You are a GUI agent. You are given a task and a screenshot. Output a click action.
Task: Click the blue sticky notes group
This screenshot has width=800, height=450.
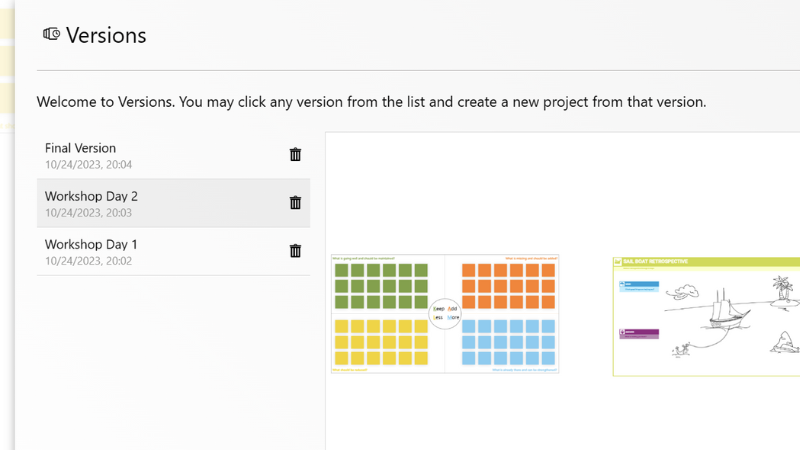tap(510, 342)
